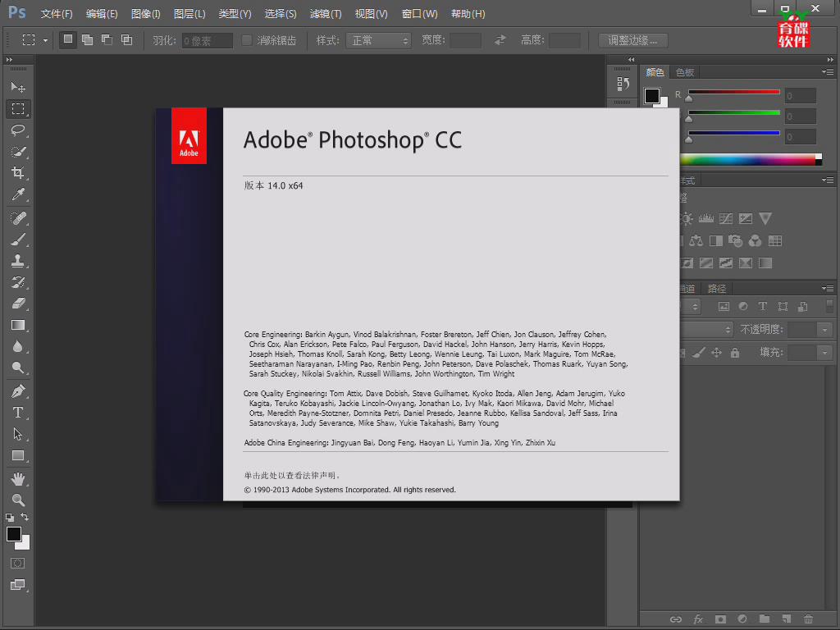The image size is (840, 630).
Task: Select the Lasso tool
Action: (x=18, y=130)
